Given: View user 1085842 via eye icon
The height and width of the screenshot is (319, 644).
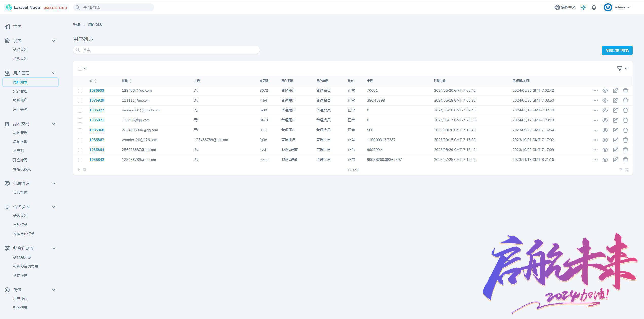Looking at the screenshot, I should [605, 160].
